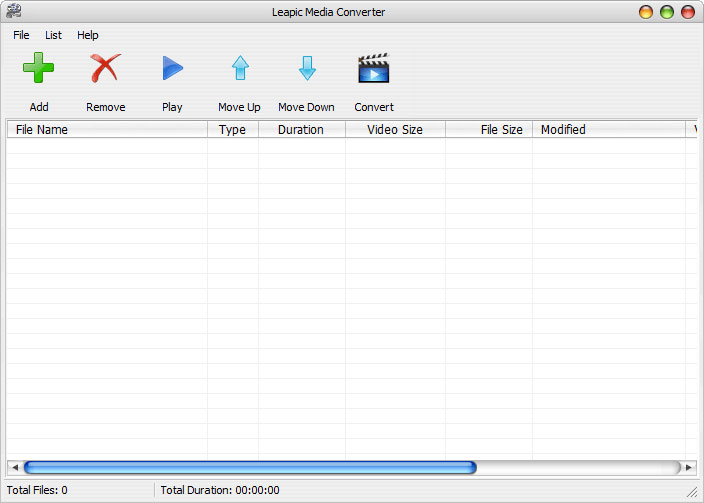Click the green maximize window button
704x503 pixels.
pos(667,12)
